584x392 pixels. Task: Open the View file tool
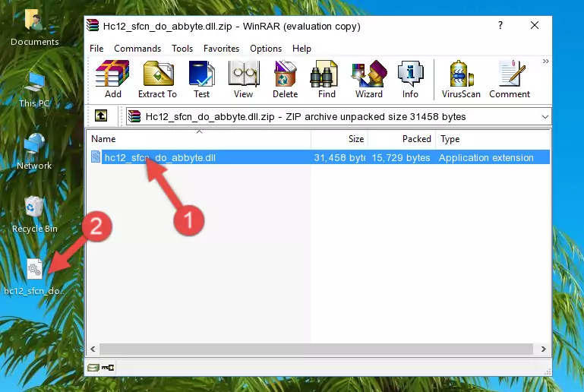coord(244,79)
